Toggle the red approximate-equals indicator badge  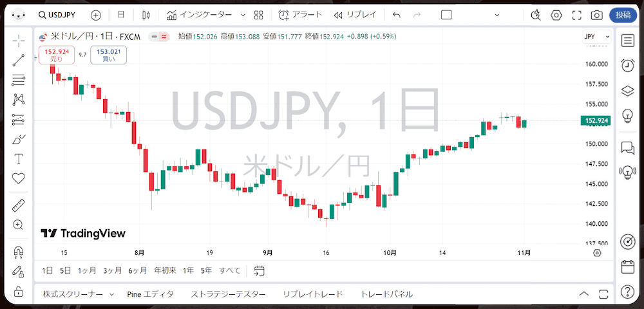pyautogui.click(x=164, y=37)
